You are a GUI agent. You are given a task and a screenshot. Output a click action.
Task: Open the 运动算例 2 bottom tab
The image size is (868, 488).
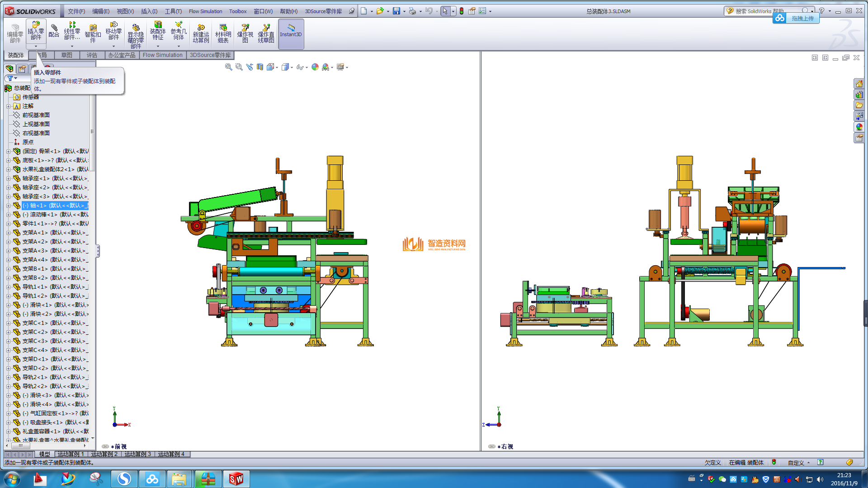point(104,454)
